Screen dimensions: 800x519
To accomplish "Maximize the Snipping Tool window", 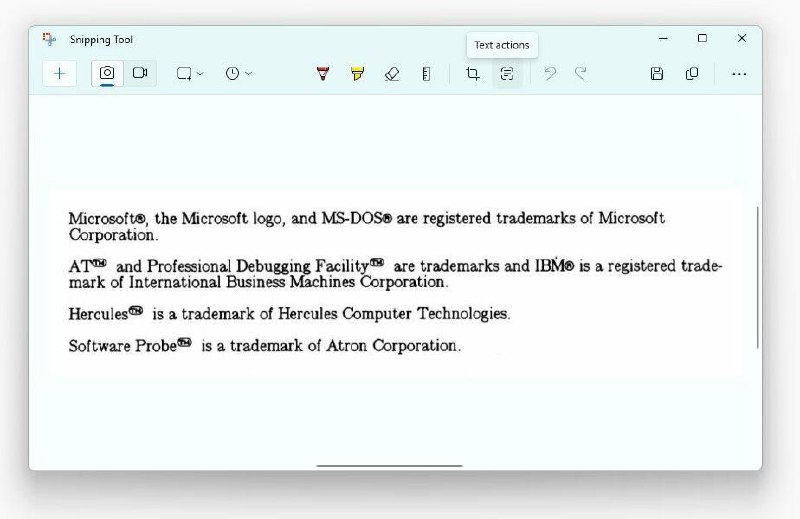I will coord(703,38).
